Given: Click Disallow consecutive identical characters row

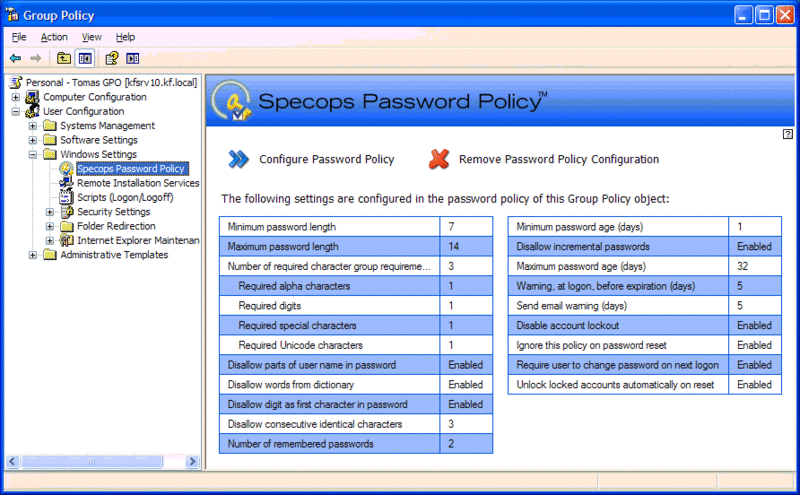Looking at the screenshot, I should [x=356, y=424].
